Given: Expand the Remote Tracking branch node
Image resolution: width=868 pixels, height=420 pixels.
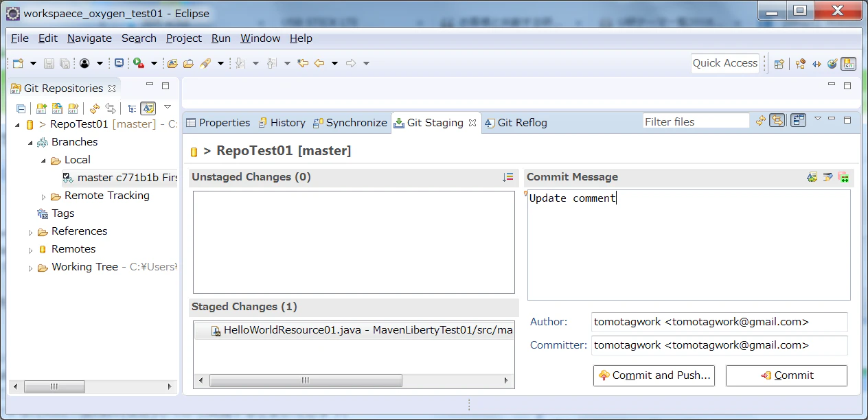Looking at the screenshot, I should (x=43, y=196).
